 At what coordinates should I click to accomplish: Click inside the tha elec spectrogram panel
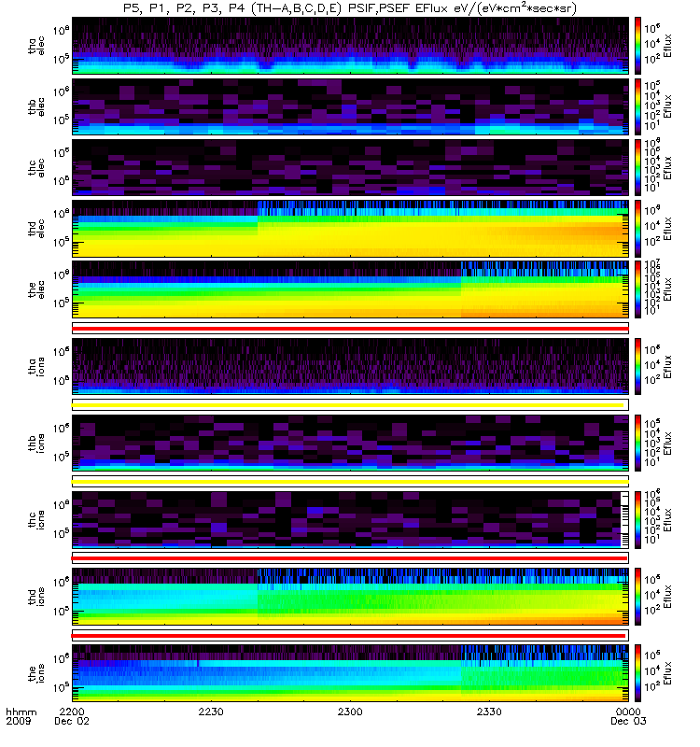point(350,46)
